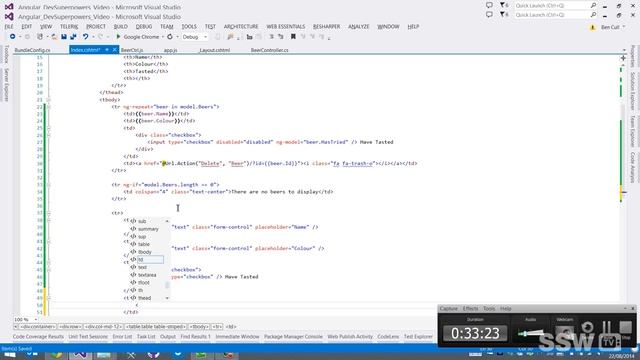Open the BUILD menu
This screenshot has height=360, width=640.
121,27
